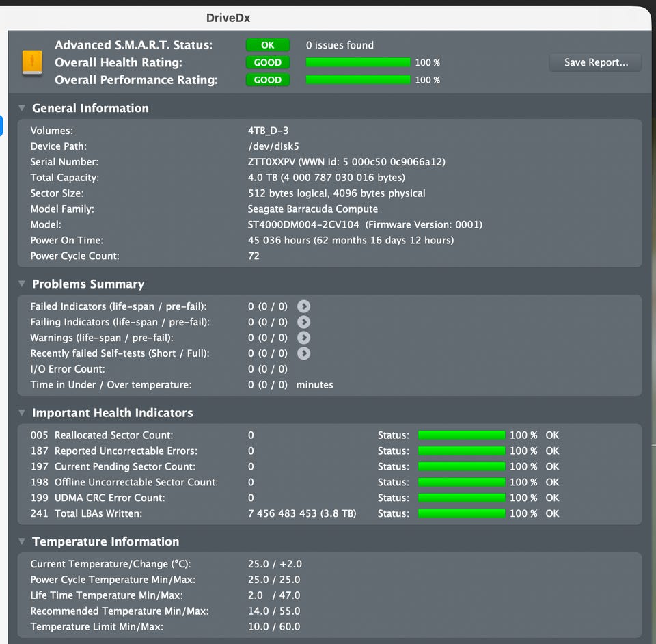The height and width of the screenshot is (644, 656).
Task: Open Recently failed Self-tests arrow
Action: click(303, 353)
